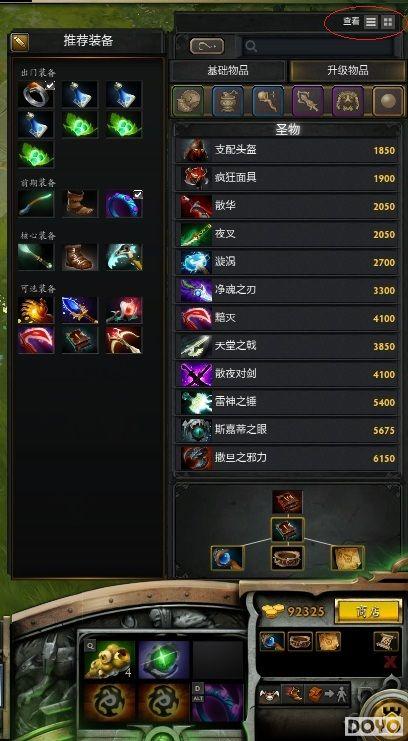This screenshot has height=741, width=408.
Task: Click the gold 商店 button
Action: (368, 612)
